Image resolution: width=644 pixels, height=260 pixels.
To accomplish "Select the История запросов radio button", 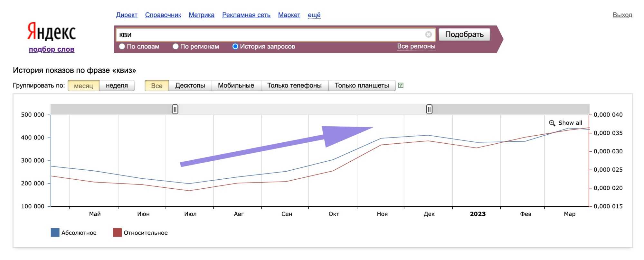I will [x=235, y=47].
